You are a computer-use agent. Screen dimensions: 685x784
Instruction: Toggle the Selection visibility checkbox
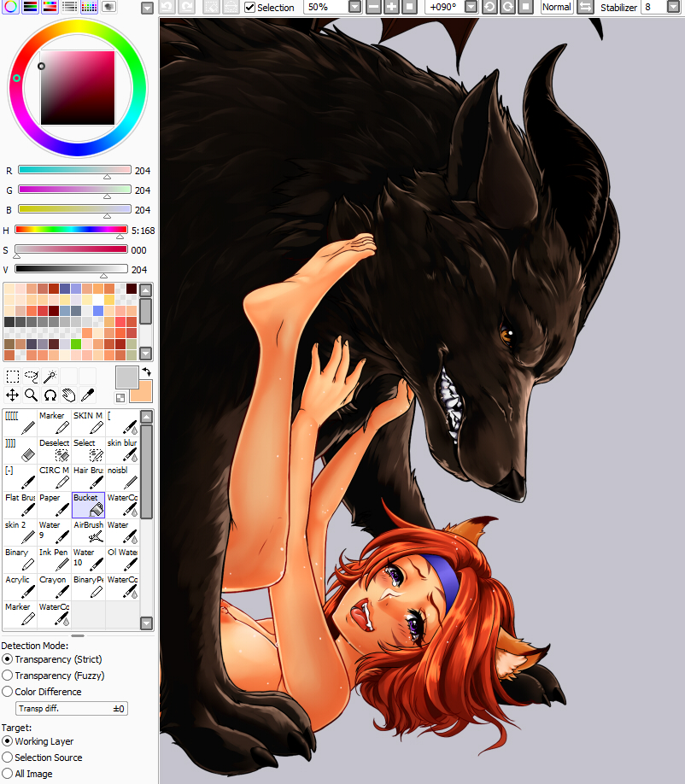point(249,8)
